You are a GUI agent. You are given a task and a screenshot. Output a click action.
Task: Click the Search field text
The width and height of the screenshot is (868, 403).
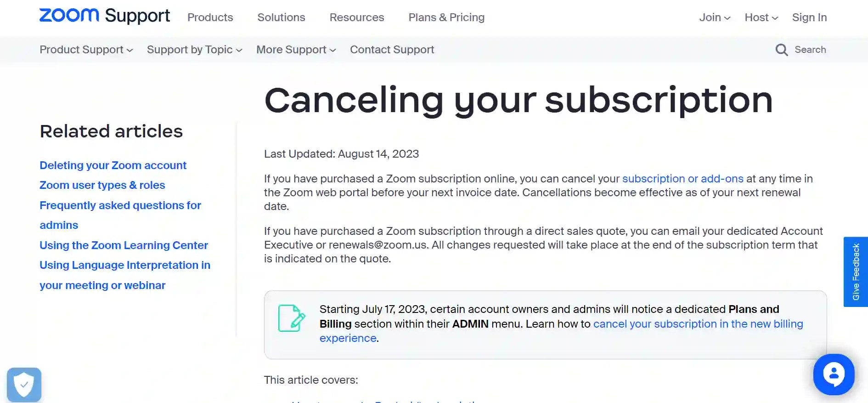click(810, 50)
